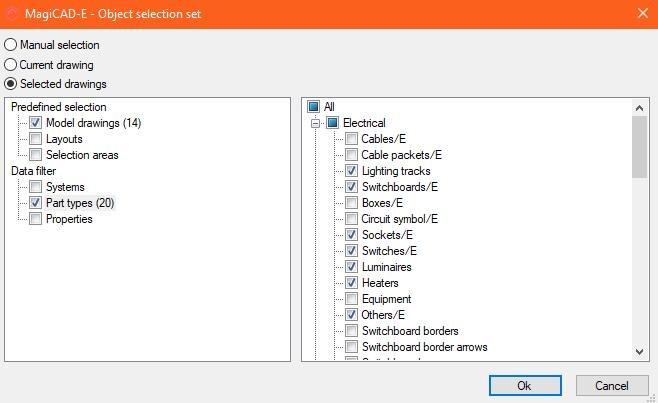Tick the Boxes/E checkbox
Screen dimensions: 658x403
tap(351, 203)
